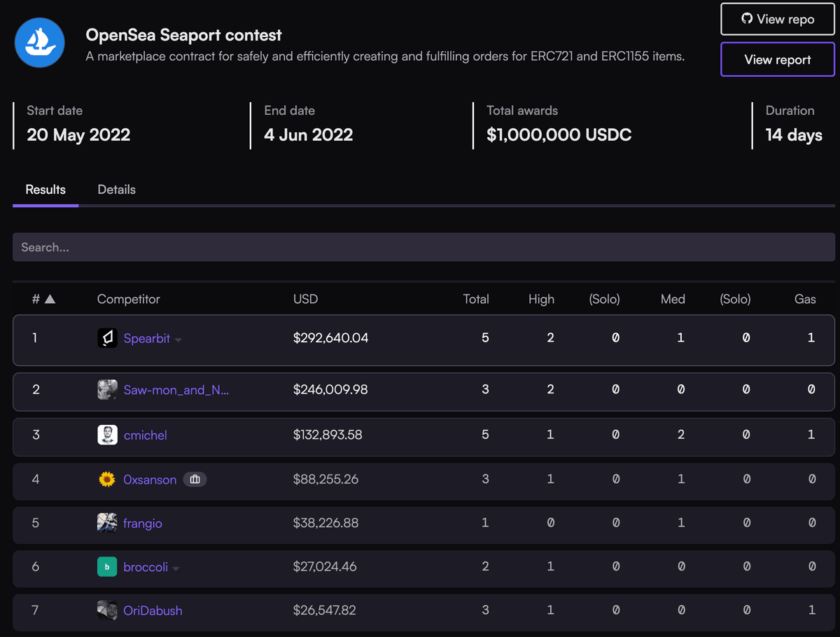Click the OpenSea ship logo icon

pyautogui.click(x=40, y=43)
